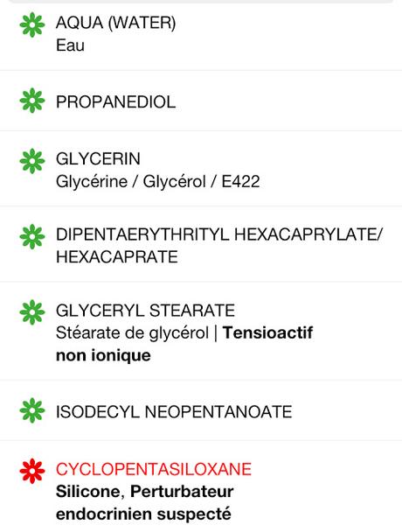Open the AQUA (WATER) ingredient entry
This screenshot has width=402, height=532.
pyautogui.click(x=201, y=35)
